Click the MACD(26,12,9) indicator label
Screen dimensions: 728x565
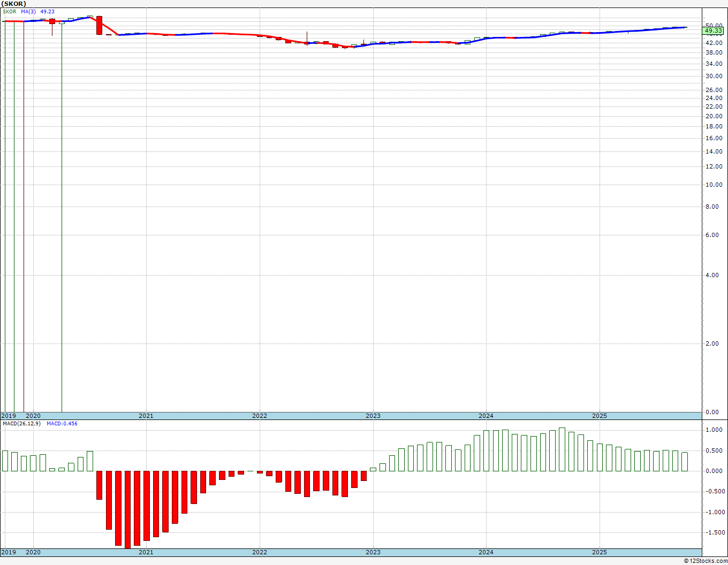(x=21, y=424)
